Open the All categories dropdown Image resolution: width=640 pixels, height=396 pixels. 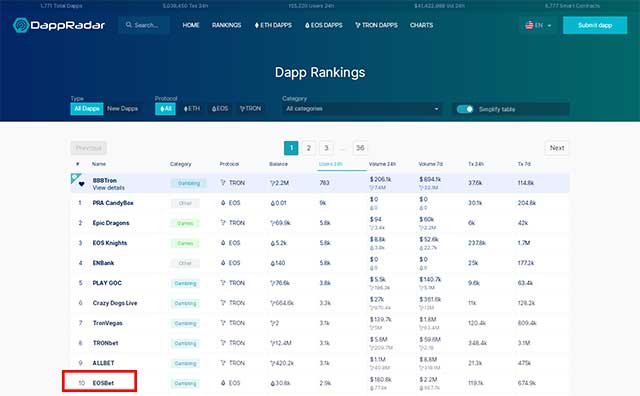tap(362, 109)
